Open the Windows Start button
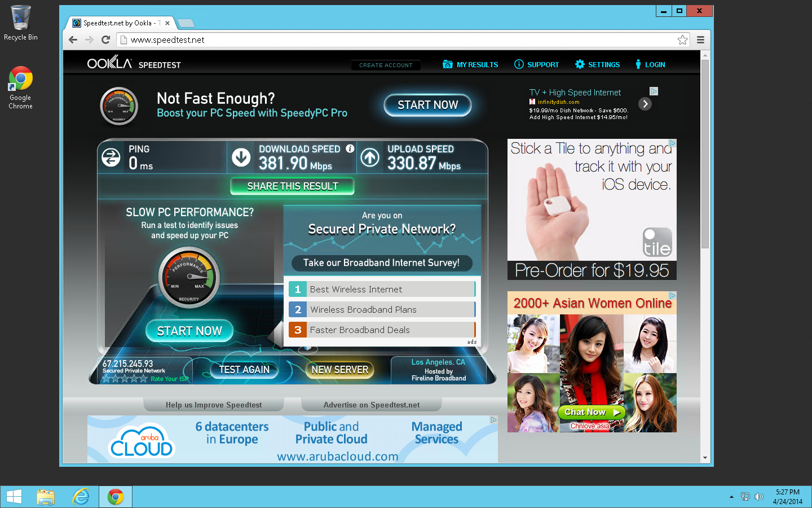This screenshot has width=812, height=508. 14,497
